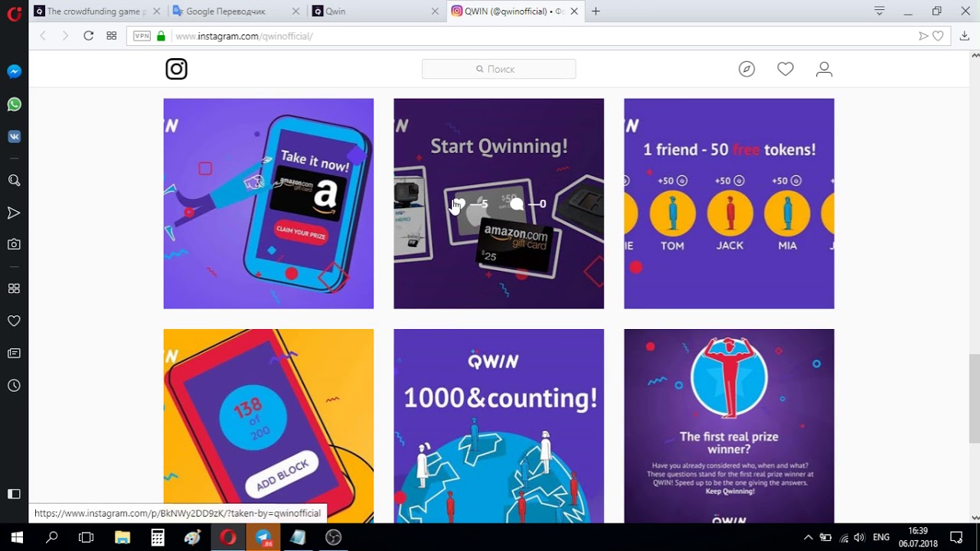Open OBS Studio from the taskbar
The height and width of the screenshot is (551, 980).
333,537
